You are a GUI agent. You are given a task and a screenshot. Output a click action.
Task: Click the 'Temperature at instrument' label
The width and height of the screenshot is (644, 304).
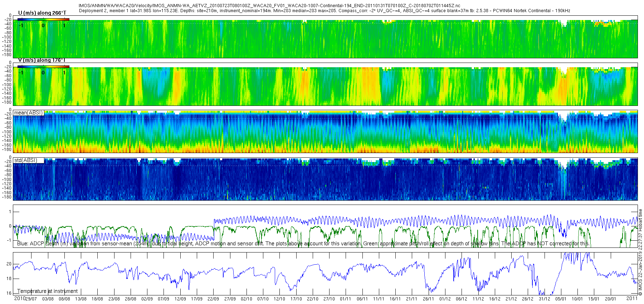(x=48, y=291)
